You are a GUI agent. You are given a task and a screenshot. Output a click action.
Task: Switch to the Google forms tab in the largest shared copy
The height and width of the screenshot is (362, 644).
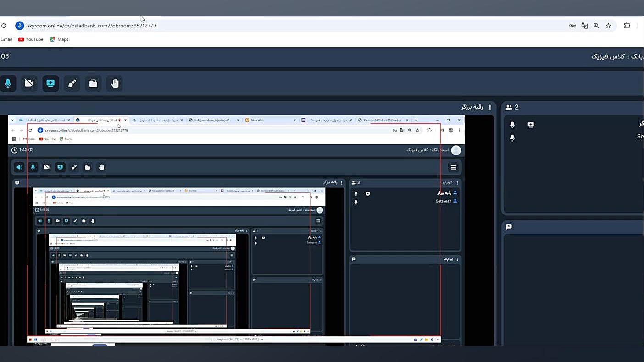coord(327,120)
